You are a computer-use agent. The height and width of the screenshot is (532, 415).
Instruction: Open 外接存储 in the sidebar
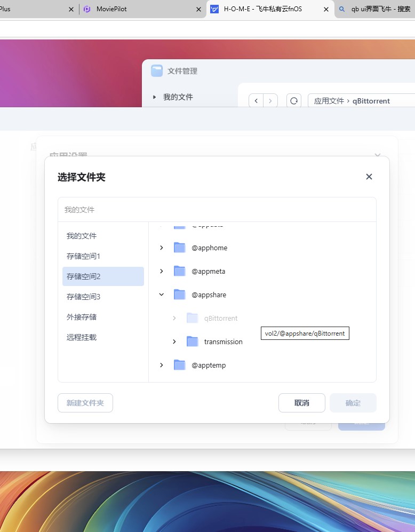[82, 317]
